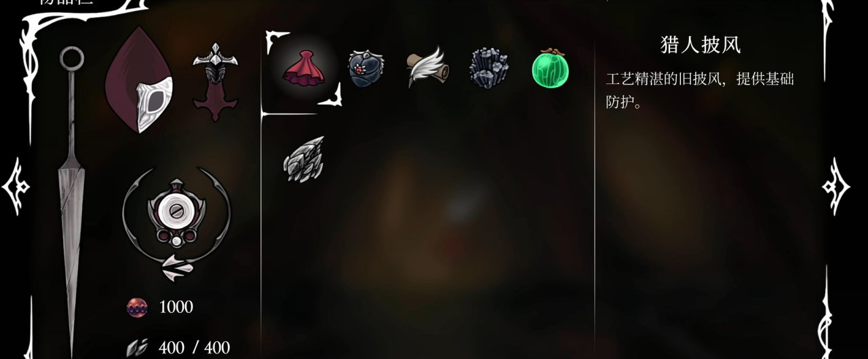Click the 1000 rosary count
The image size is (868, 359).
tap(176, 307)
